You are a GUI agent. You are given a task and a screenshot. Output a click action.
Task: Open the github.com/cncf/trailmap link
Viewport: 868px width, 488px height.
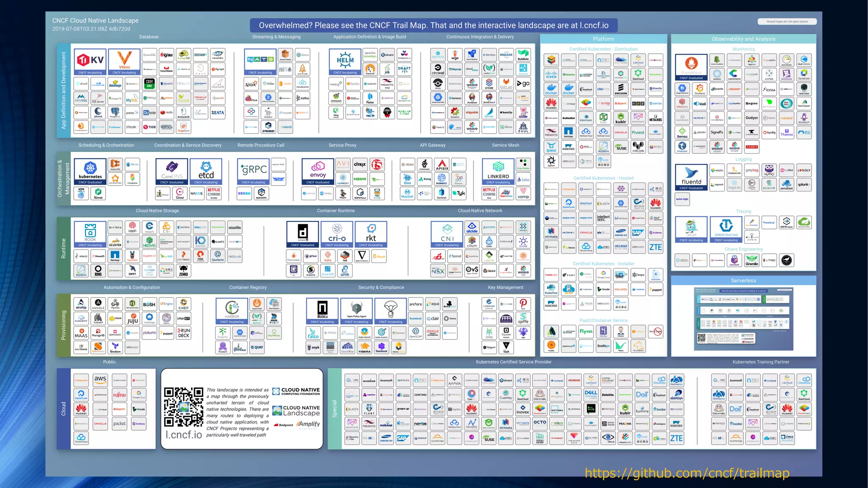687,473
